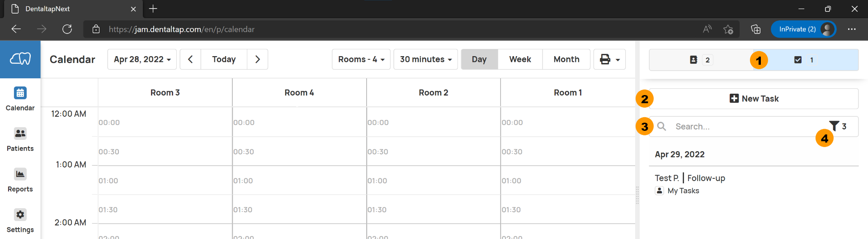
Task: Select the Day view toggle
Action: pos(479,59)
